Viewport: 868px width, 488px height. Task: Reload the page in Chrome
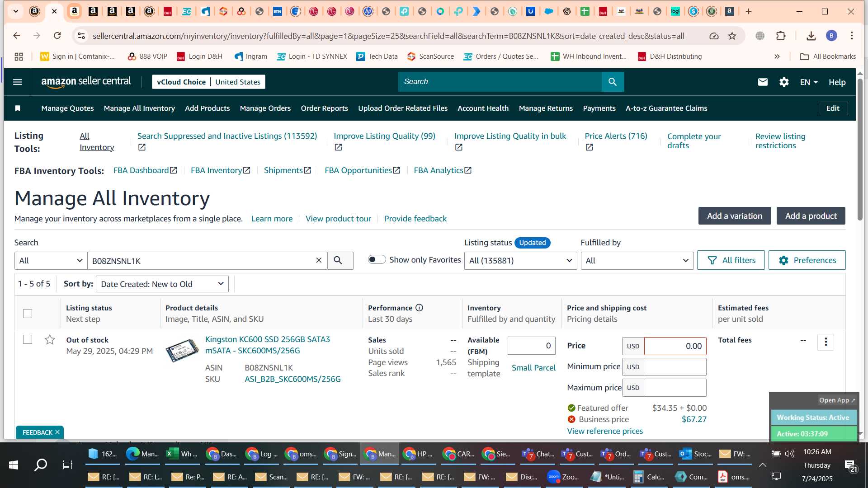[57, 36]
